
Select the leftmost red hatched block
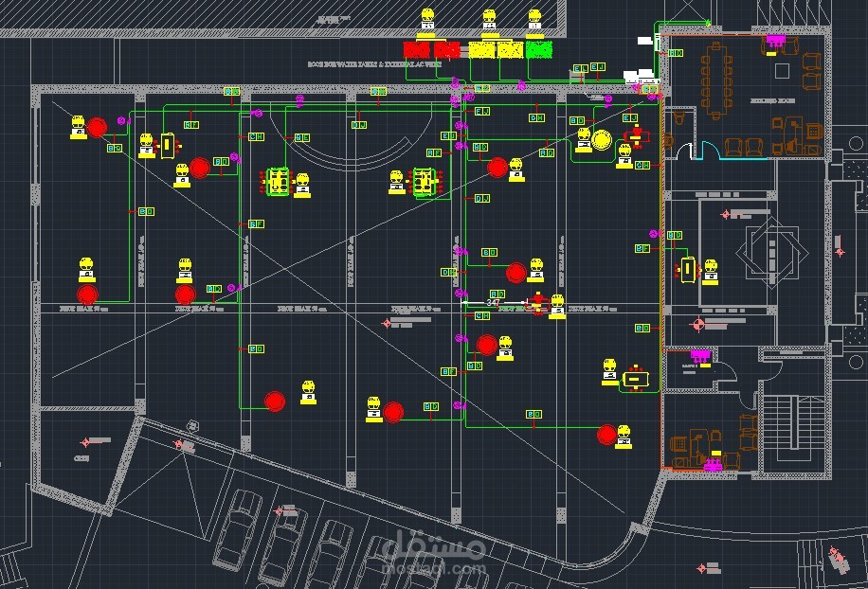click(x=417, y=50)
